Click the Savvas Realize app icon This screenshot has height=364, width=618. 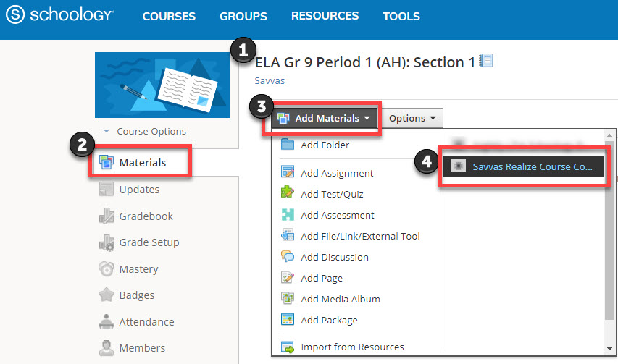pyautogui.click(x=459, y=166)
